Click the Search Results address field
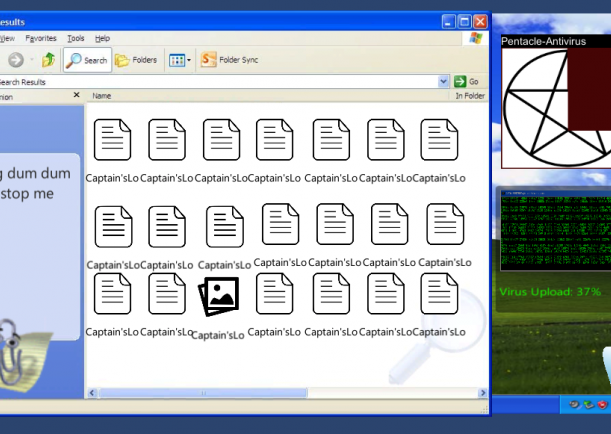Screen dimensions: 611x434 [x=200, y=81]
